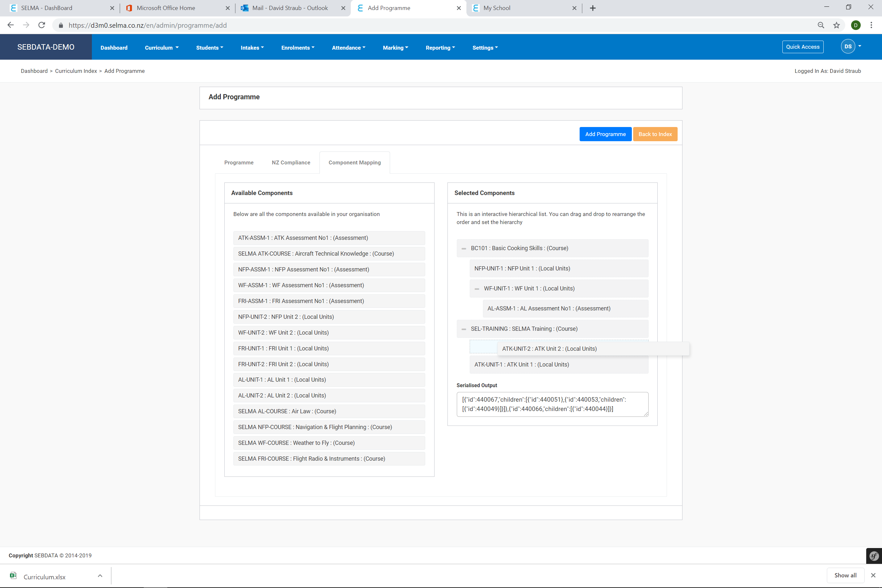Select FRI-UNIT-2 FRI Unit 2 component
This screenshot has width=882, height=588.
pyautogui.click(x=329, y=364)
